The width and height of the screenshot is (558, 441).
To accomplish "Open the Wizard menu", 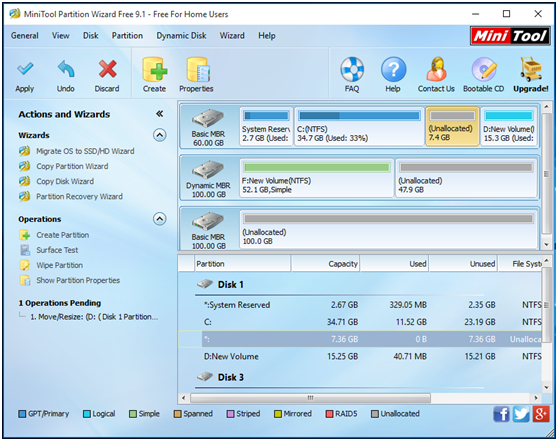I will (x=232, y=36).
